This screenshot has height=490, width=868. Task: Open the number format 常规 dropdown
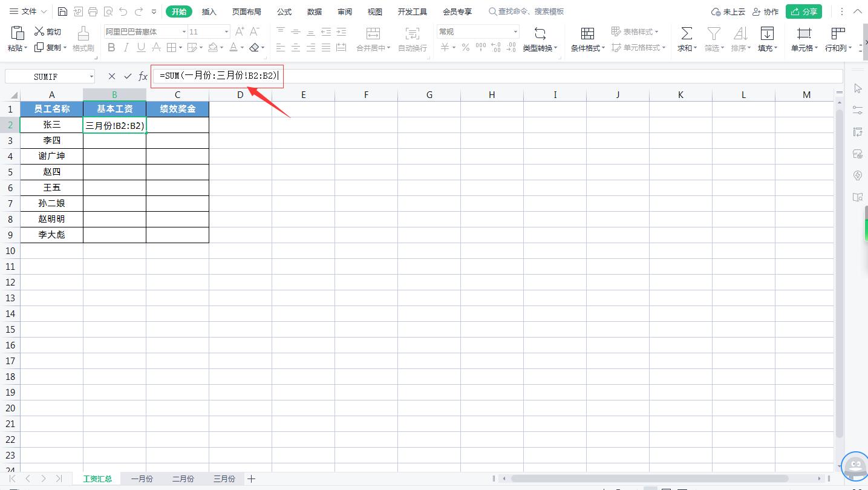coord(515,31)
